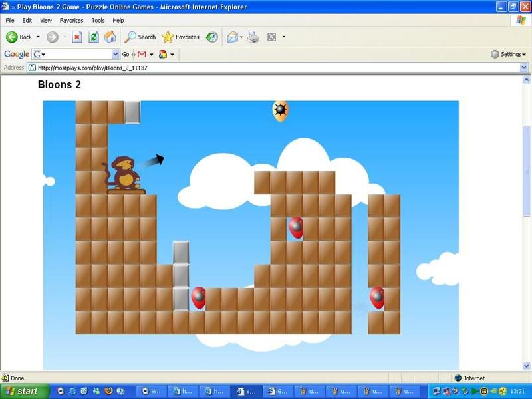Click the address bar URL field
The height and width of the screenshot is (399, 532).
click(278, 68)
